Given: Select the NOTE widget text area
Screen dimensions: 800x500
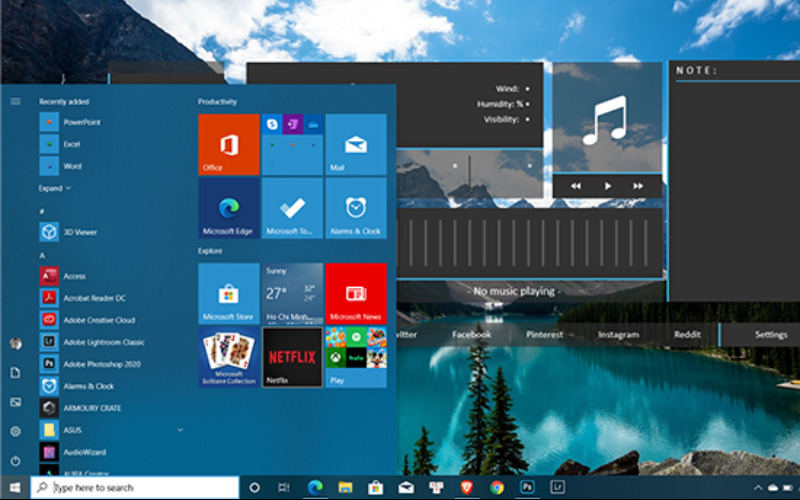Looking at the screenshot, I should [735, 191].
